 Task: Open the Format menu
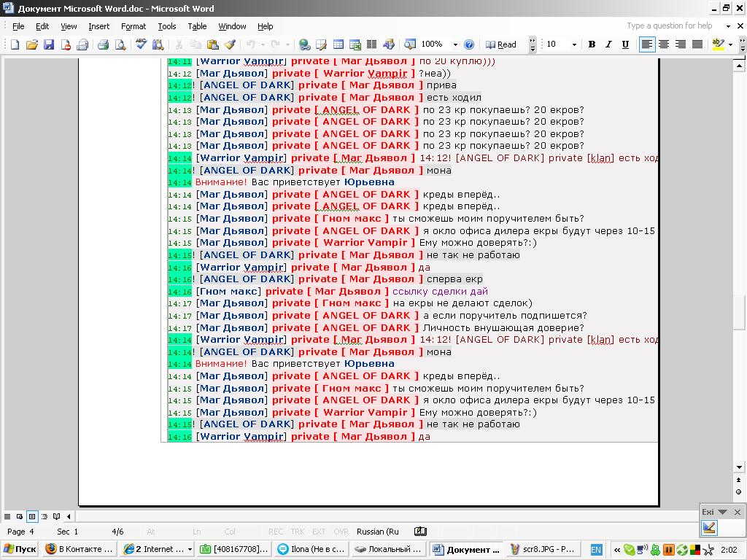tap(133, 26)
